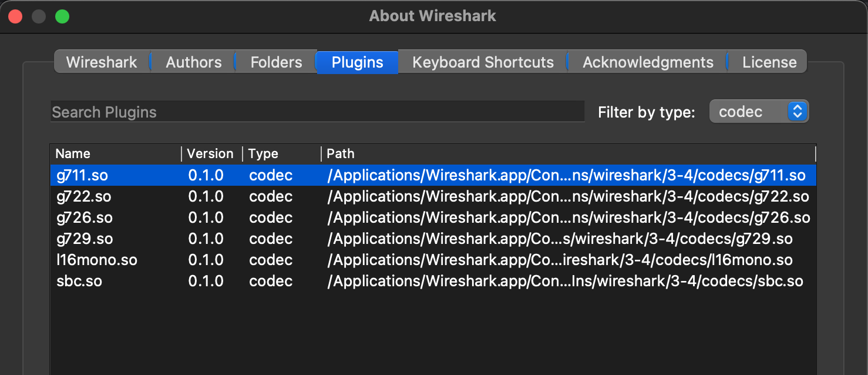This screenshot has width=868, height=375.
Task: Click the green zoom window button
Action: click(62, 16)
